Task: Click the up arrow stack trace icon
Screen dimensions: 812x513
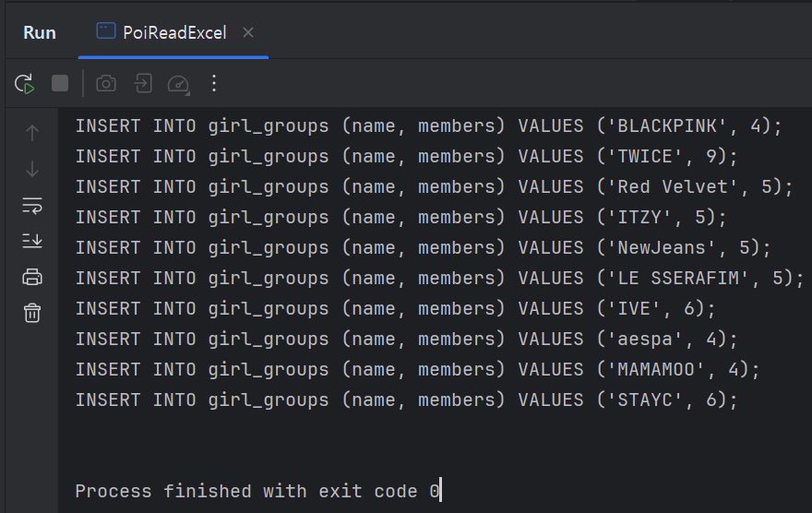Action: (x=32, y=133)
